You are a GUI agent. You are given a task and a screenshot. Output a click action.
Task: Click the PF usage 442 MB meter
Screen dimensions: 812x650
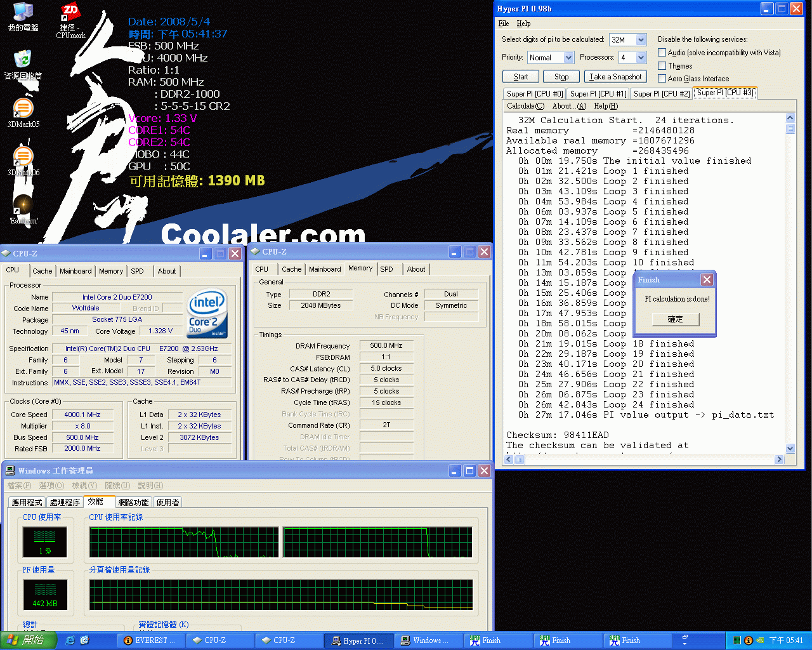coord(44,595)
